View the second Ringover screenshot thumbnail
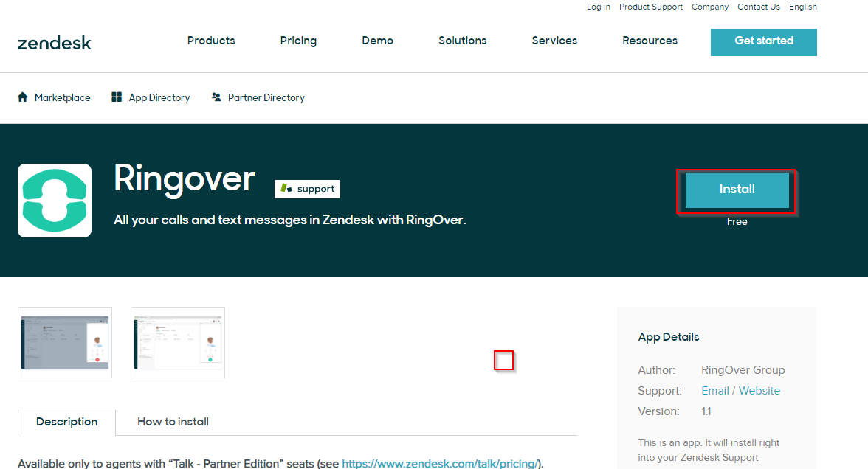Viewport: 868px width, 469px height. (x=178, y=342)
